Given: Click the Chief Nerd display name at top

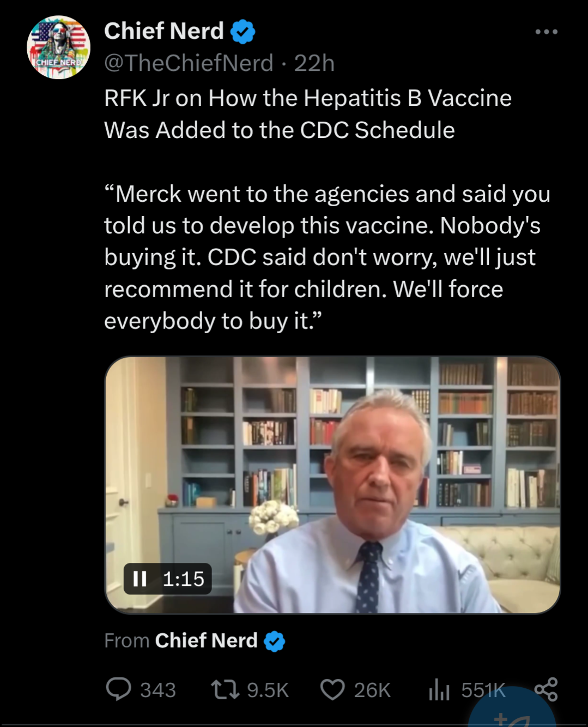Looking at the screenshot, I should pos(163,31).
